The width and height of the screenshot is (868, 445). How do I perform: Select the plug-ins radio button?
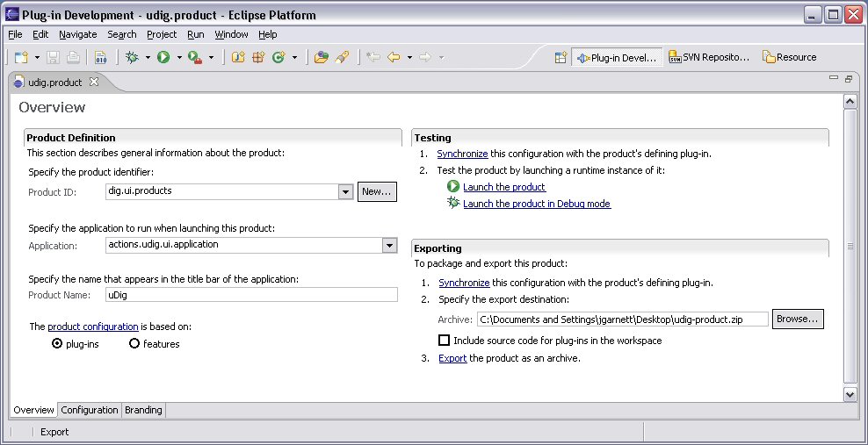(58, 344)
